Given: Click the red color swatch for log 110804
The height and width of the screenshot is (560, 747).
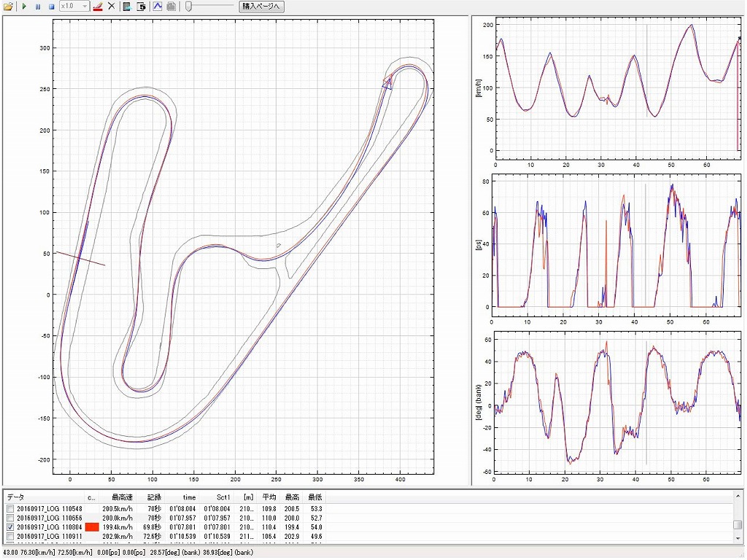Looking at the screenshot, I should 92,527.
